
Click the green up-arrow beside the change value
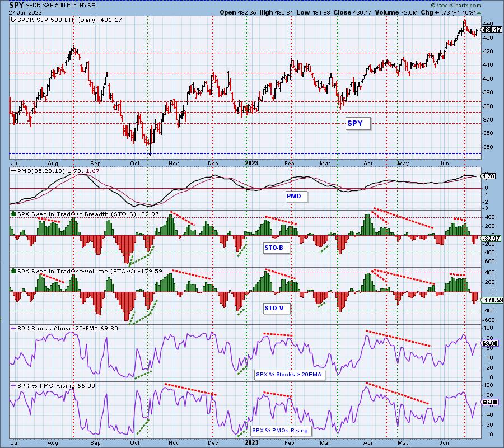click(479, 13)
